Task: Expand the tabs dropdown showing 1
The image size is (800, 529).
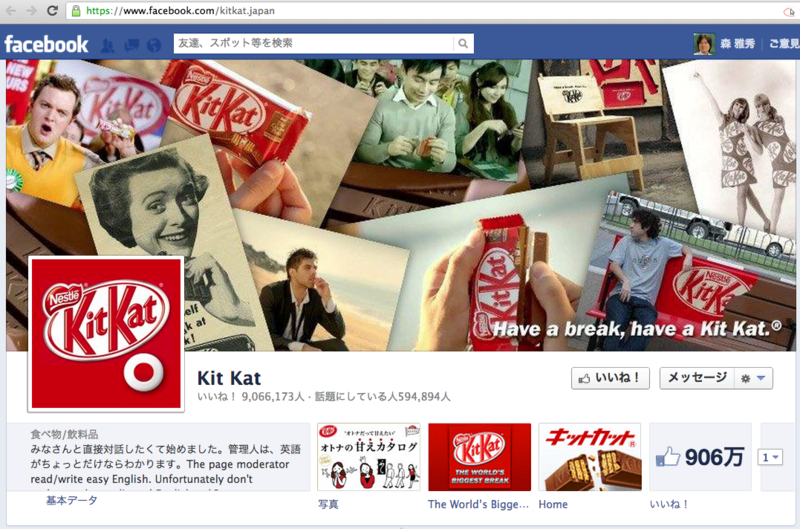Action: point(770,458)
